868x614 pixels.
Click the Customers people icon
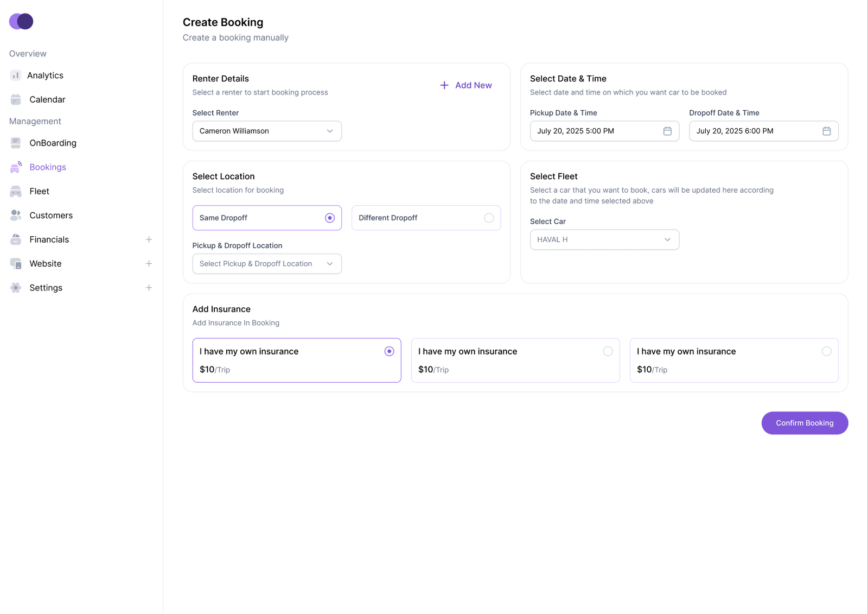tap(16, 216)
